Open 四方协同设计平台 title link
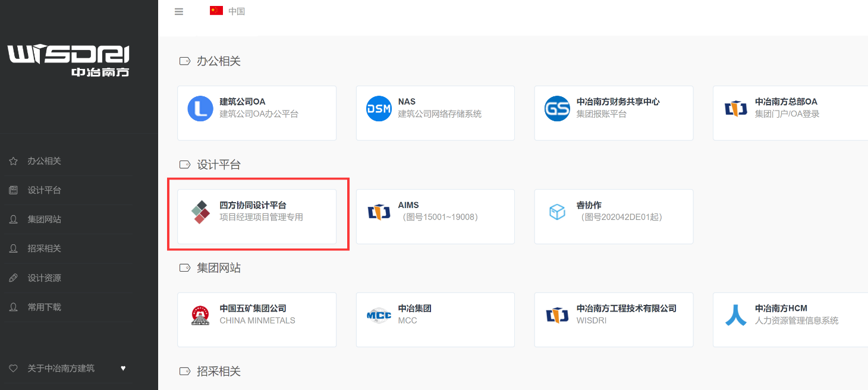868x390 pixels. tap(253, 205)
